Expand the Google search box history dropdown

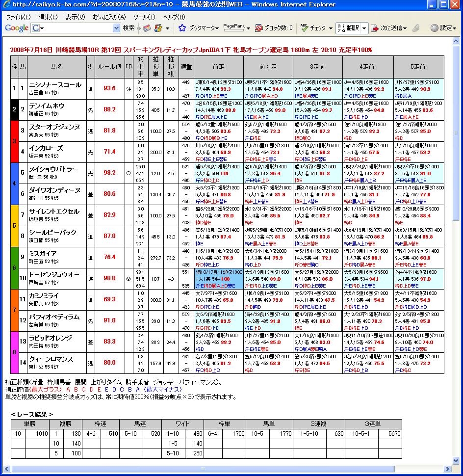[x=116, y=28]
